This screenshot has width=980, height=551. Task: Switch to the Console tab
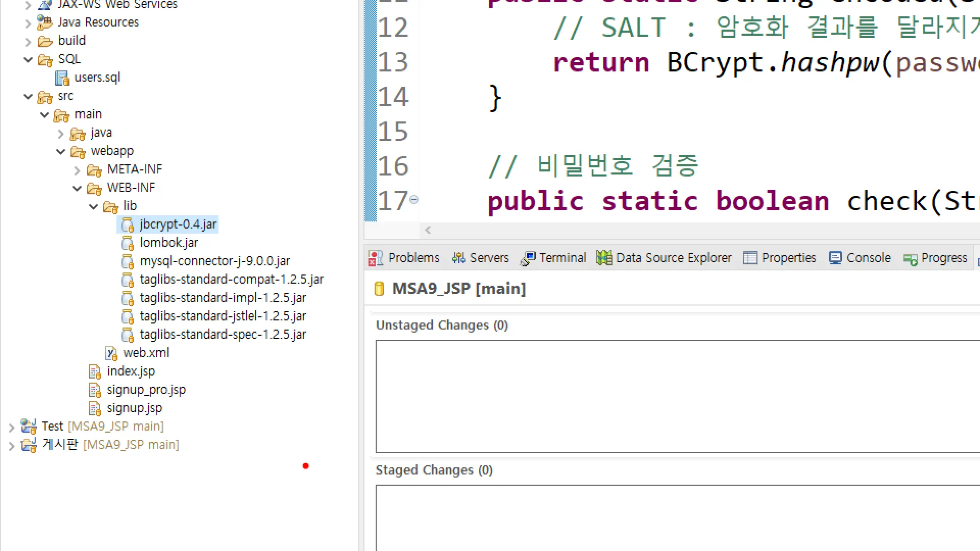click(x=868, y=258)
